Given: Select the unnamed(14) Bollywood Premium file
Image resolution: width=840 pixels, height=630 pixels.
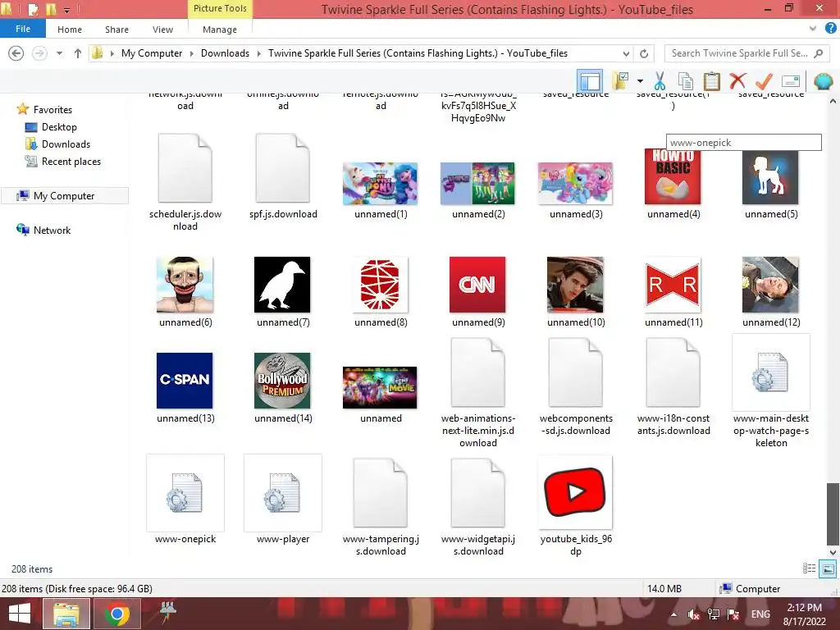Looking at the screenshot, I should point(282,381).
